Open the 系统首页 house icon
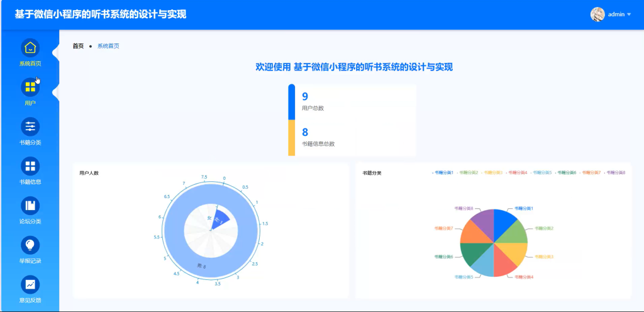644x312 pixels. click(30, 48)
